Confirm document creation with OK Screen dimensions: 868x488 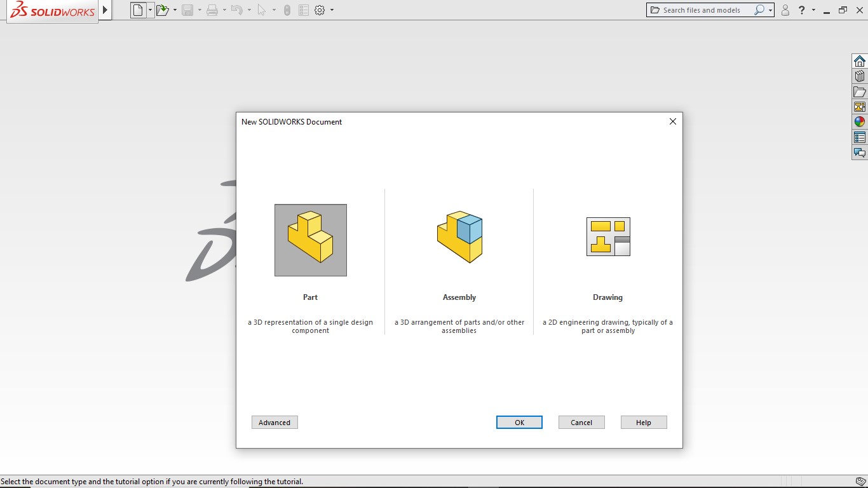(x=519, y=422)
